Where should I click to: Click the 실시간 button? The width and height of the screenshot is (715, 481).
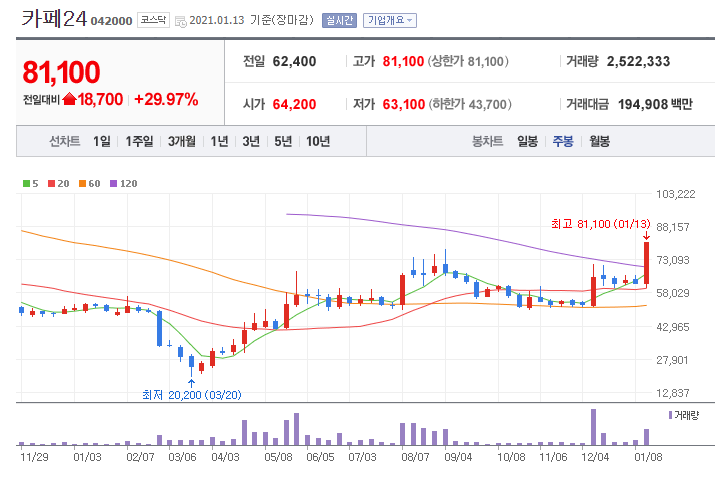[x=339, y=21]
